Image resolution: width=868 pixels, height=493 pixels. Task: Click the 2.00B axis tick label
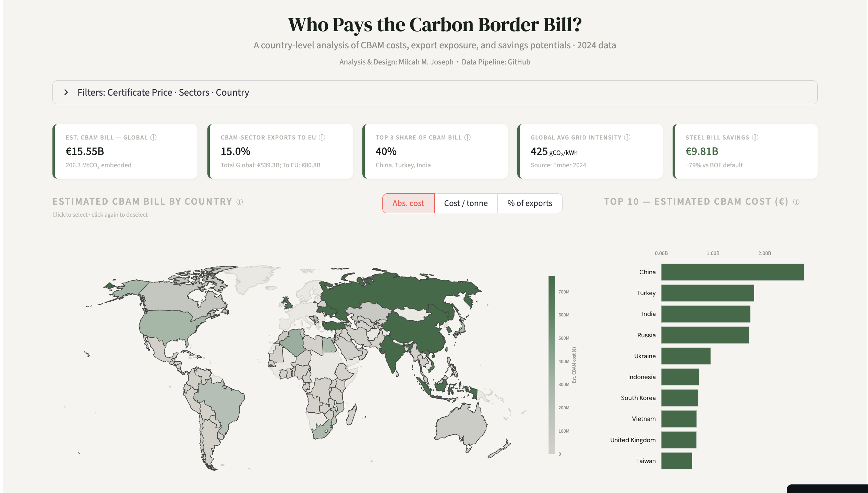pos(764,253)
